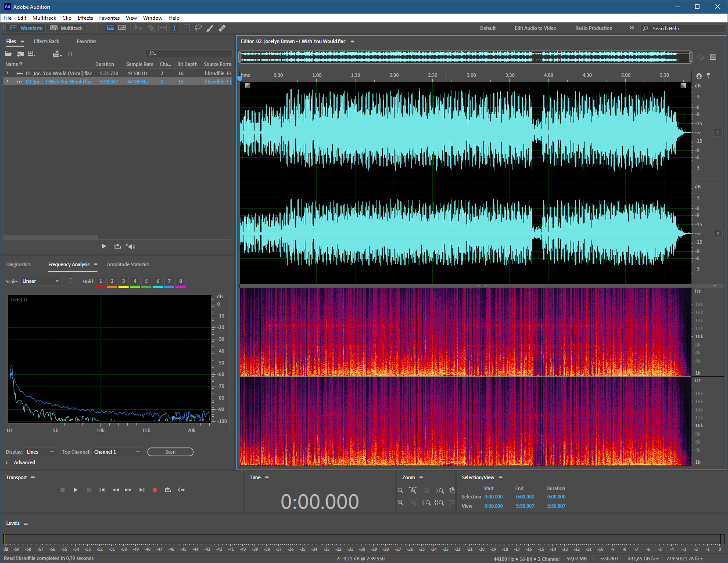
Task: Open a file using the folder icon
Action: pyautogui.click(x=8, y=54)
